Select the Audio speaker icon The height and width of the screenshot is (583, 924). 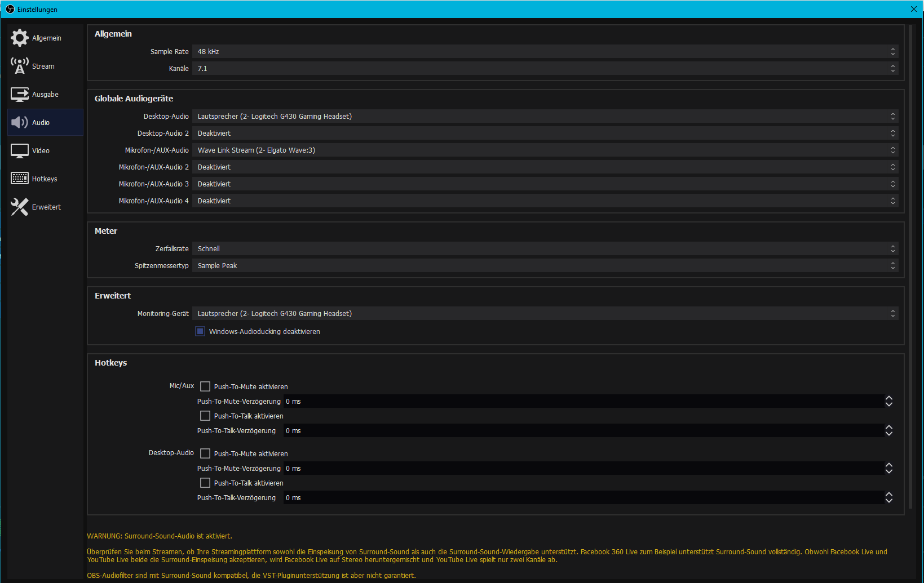click(20, 122)
